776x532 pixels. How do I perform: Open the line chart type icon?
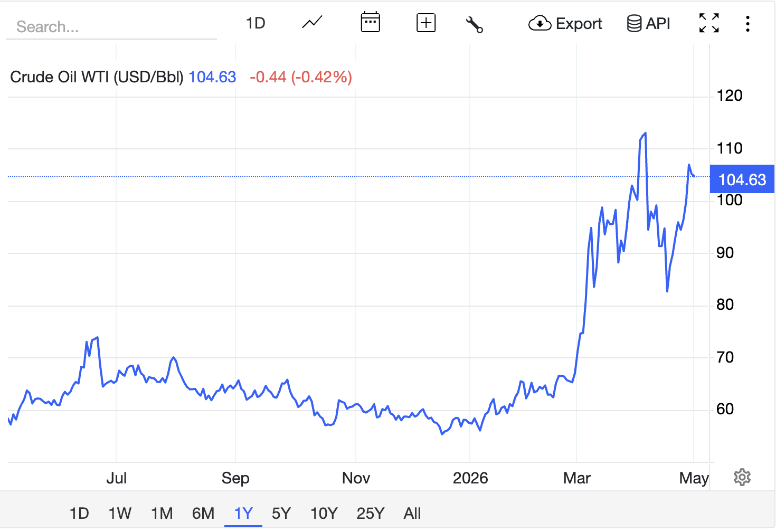click(312, 23)
